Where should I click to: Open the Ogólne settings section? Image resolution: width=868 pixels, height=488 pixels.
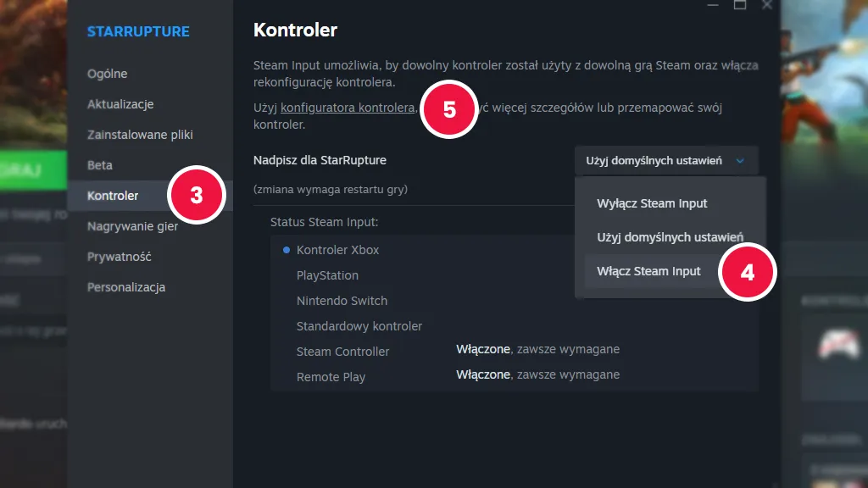pos(107,74)
